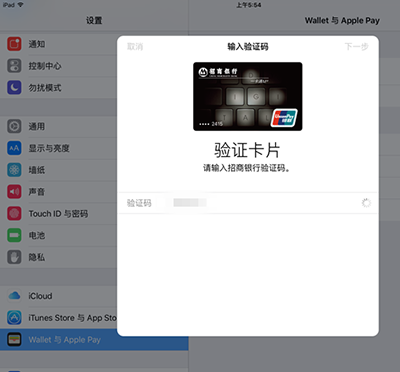Tap Next (下一步) in dialog header

pyautogui.click(x=357, y=47)
